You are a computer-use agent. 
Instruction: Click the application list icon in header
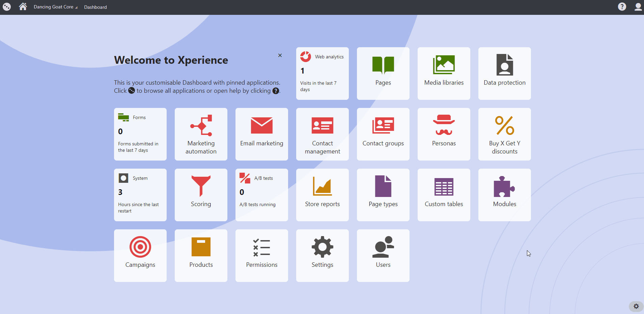coord(7,7)
